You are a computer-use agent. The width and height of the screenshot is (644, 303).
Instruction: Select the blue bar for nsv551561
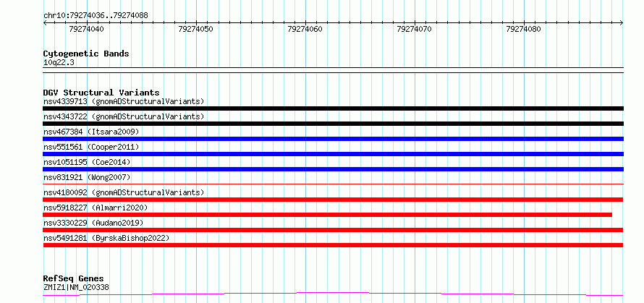click(333, 154)
